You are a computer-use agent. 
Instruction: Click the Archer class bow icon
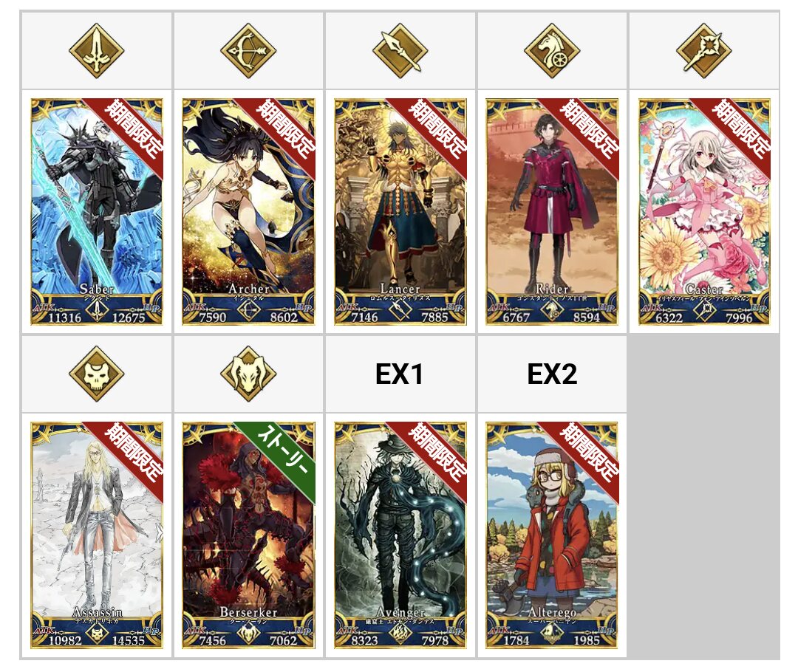[x=248, y=51]
